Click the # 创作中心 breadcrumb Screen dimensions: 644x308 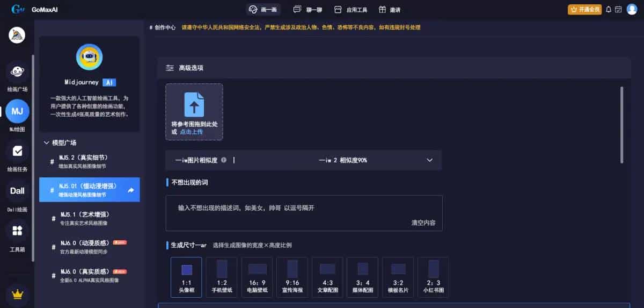tap(163, 27)
